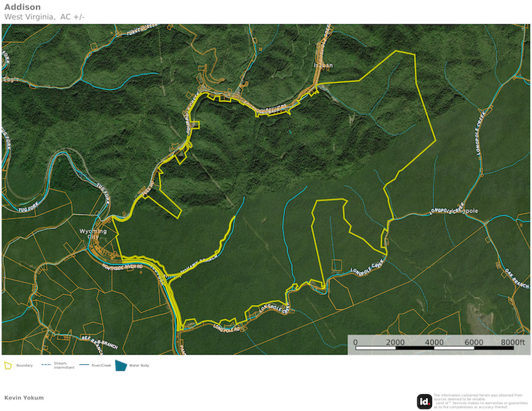Click the Wyoming City town label
532x411 pixels.
point(92,234)
